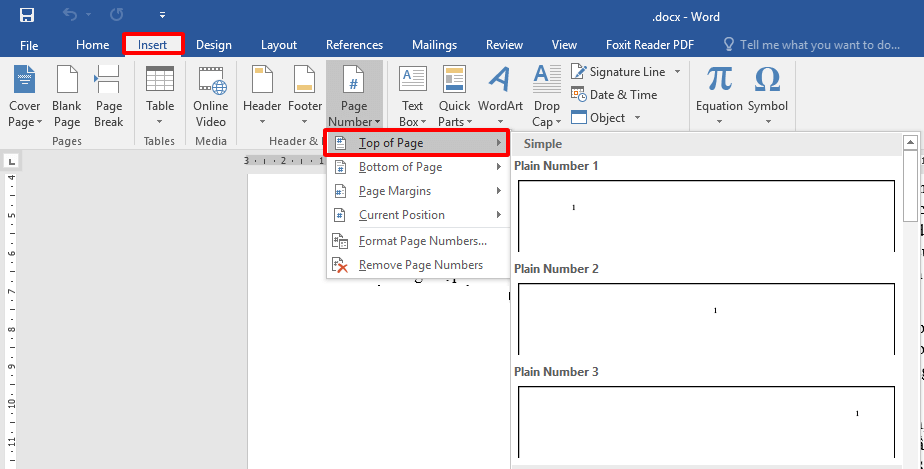Expand the Object dropdown arrow

click(x=637, y=117)
